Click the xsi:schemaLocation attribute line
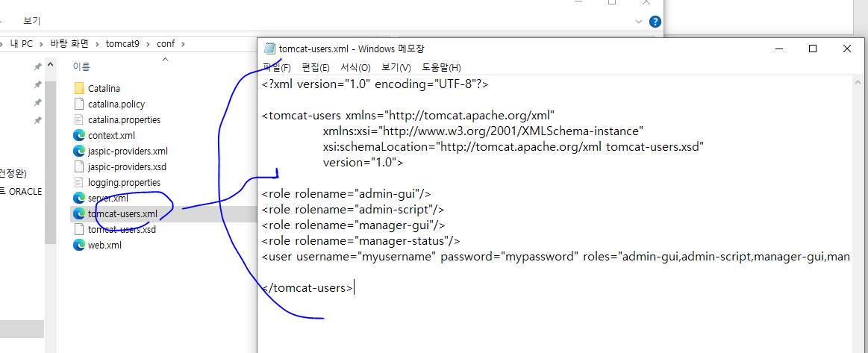 [513, 146]
